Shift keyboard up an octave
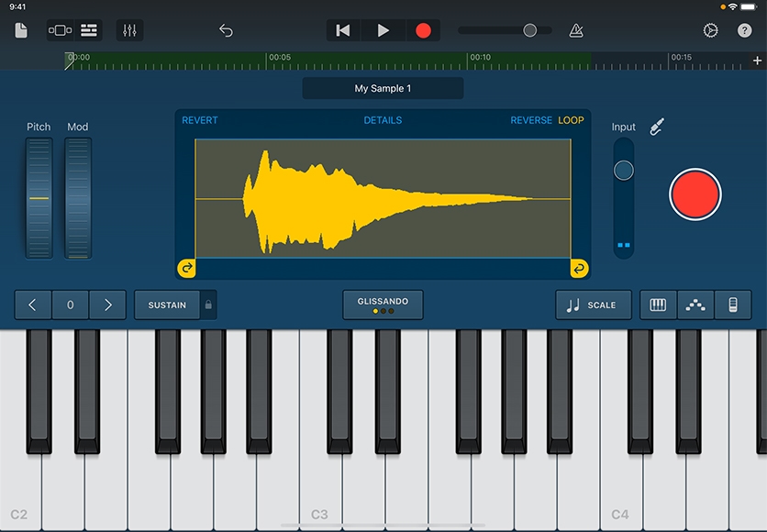The height and width of the screenshot is (532, 767). click(x=107, y=305)
